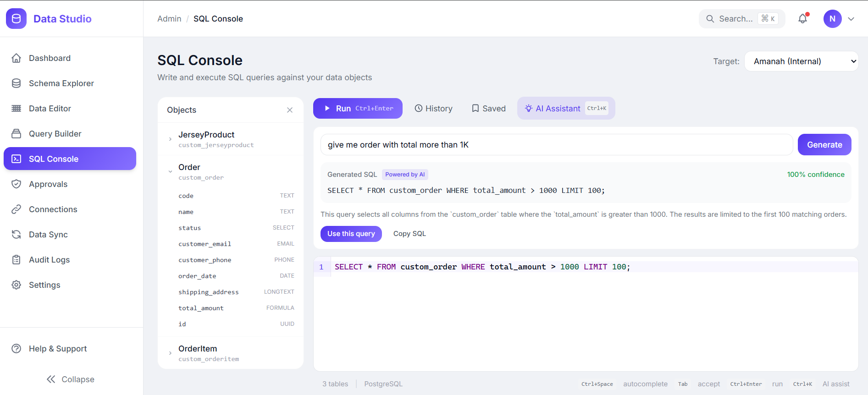Click the Audit Logs clipboard icon
Viewport: 868px width, 395px height.
[x=17, y=260]
